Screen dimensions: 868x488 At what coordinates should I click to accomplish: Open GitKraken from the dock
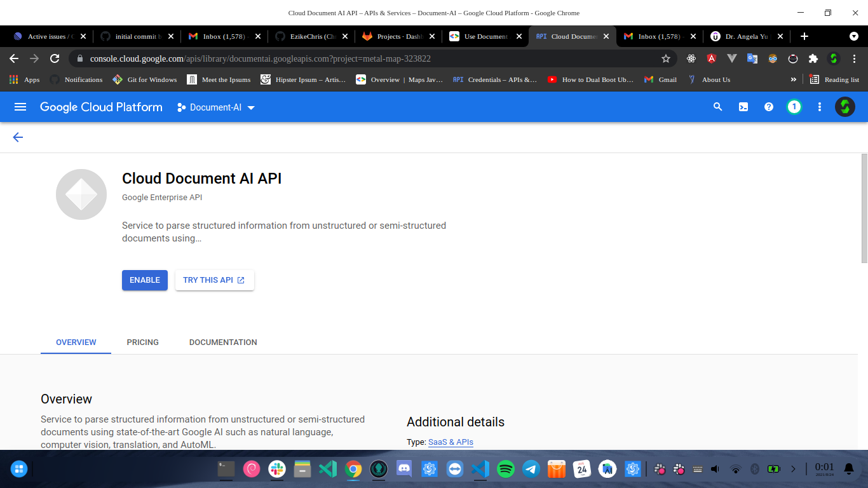coord(379,470)
